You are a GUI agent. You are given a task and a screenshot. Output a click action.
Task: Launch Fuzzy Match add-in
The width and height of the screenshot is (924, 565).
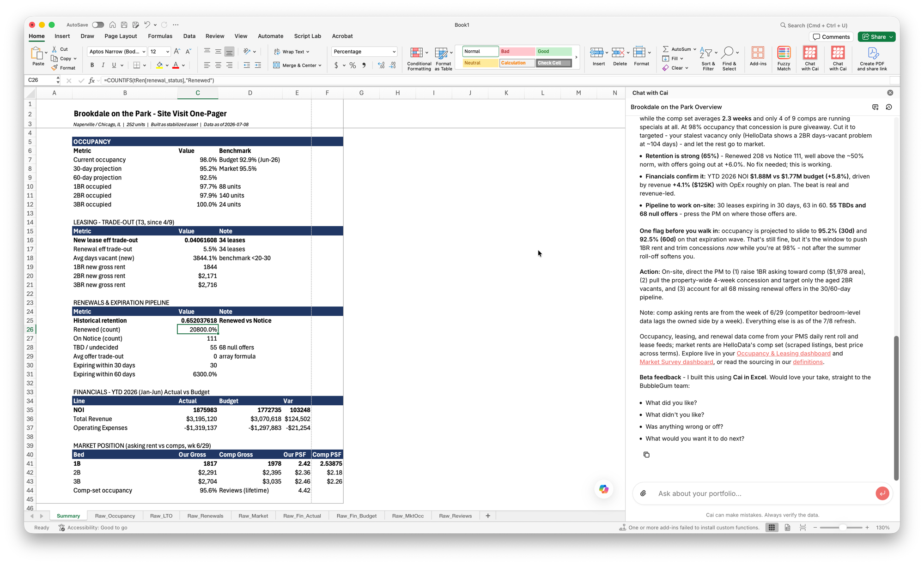[784, 59]
